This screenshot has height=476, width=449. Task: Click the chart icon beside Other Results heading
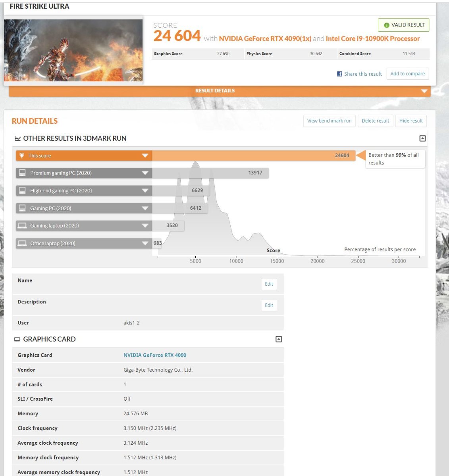(17, 138)
